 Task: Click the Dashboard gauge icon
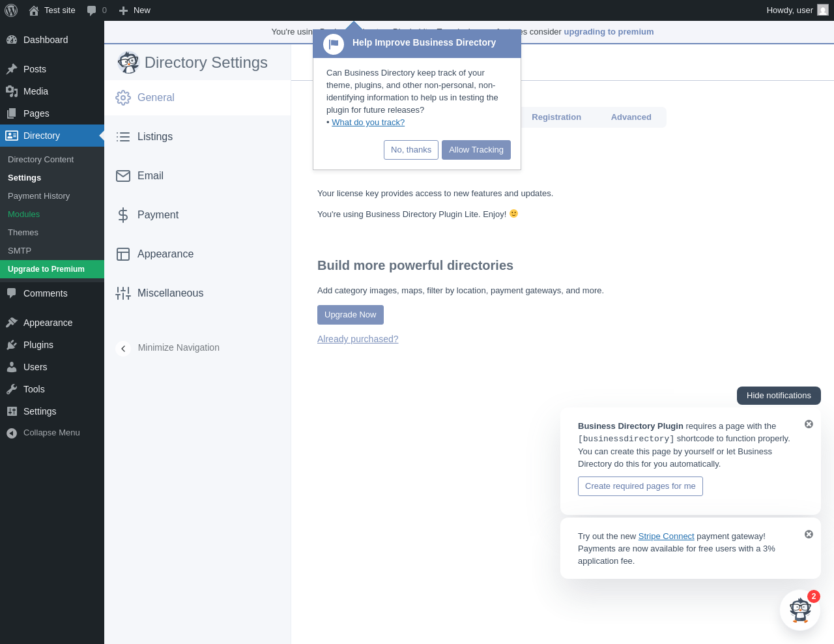(12, 40)
